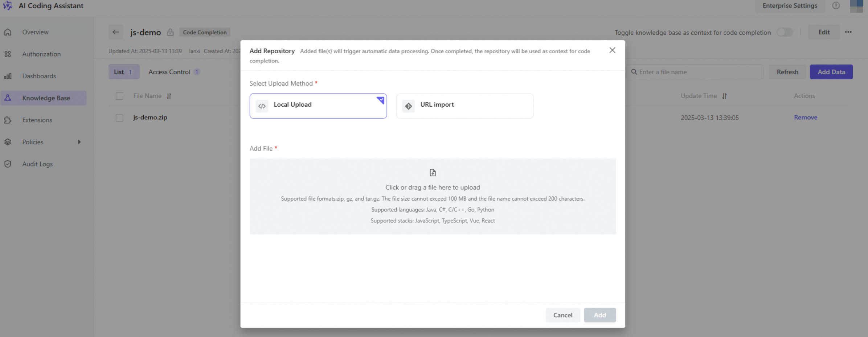The width and height of the screenshot is (868, 337).
Task: Go back using the left arrow button
Action: click(116, 32)
